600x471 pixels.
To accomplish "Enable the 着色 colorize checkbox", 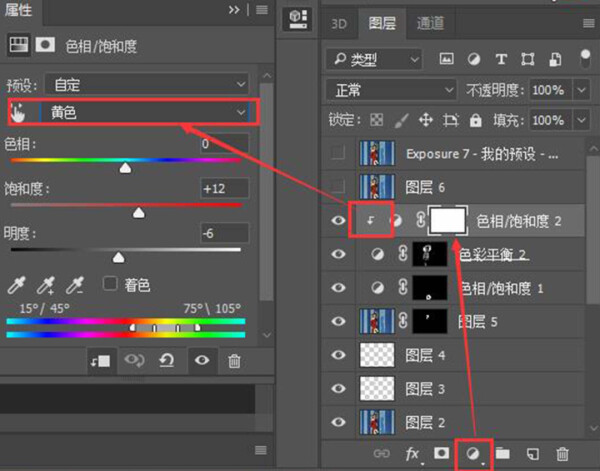I will (x=110, y=284).
